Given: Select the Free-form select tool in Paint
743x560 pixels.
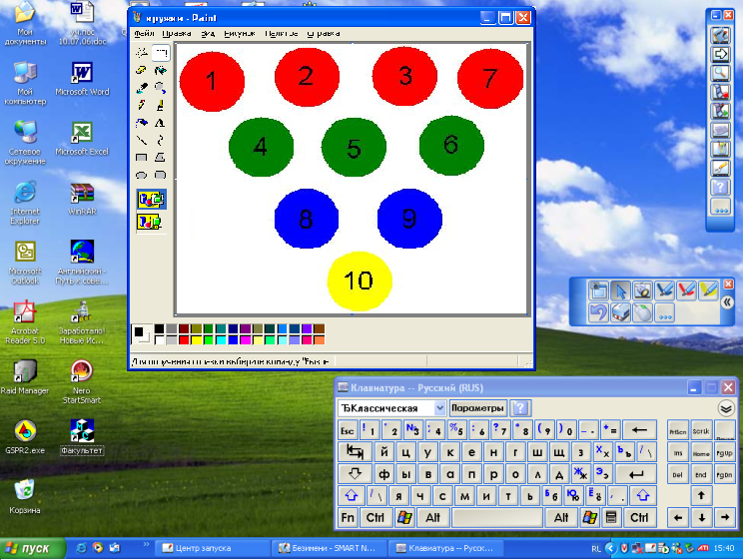Looking at the screenshot, I should coord(141,53).
